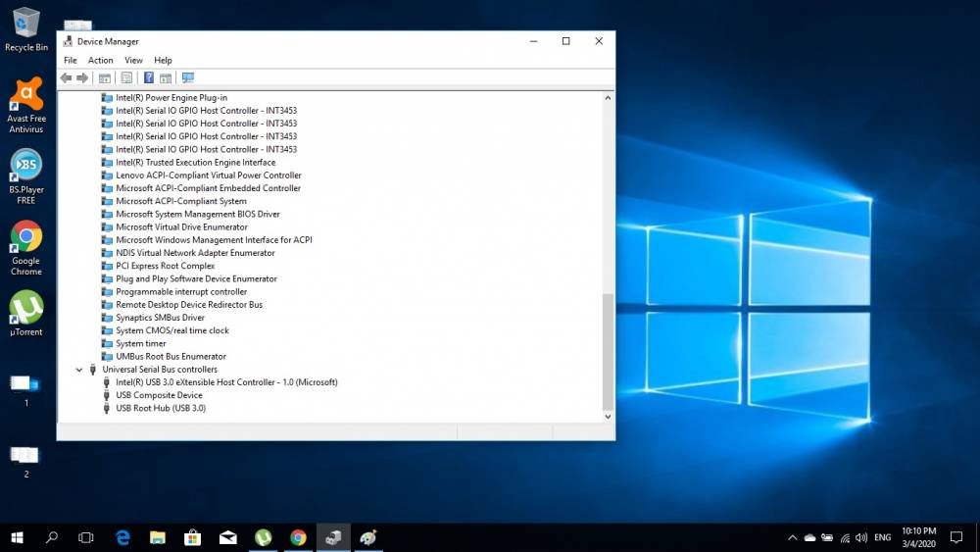This screenshot has width=980, height=552.
Task: Click the Show/Hide console tree toolbar icon
Action: coord(105,78)
